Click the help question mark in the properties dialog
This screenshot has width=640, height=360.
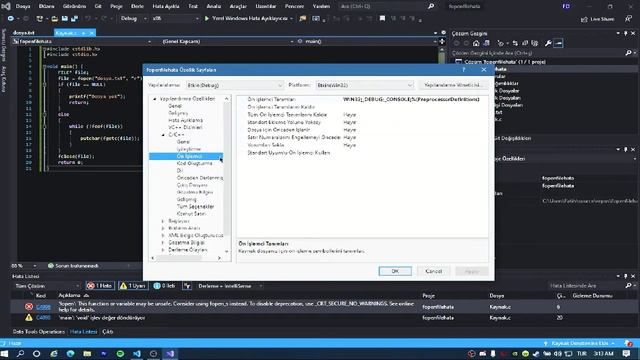464,70
